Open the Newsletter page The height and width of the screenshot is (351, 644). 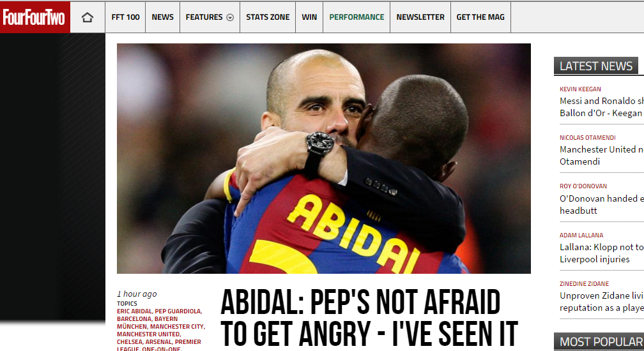click(x=420, y=17)
